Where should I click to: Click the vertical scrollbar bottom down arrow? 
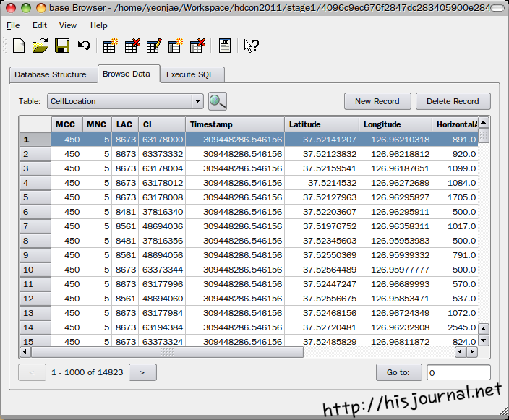coord(484,340)
